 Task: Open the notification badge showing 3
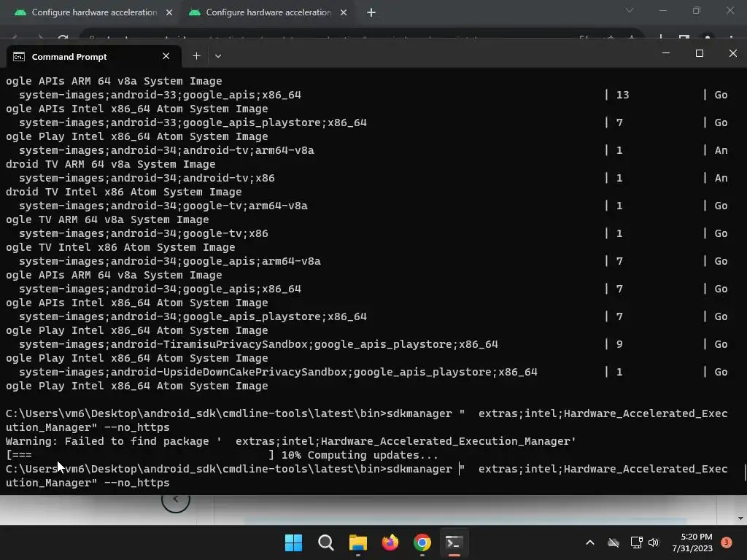click(727, 542)
